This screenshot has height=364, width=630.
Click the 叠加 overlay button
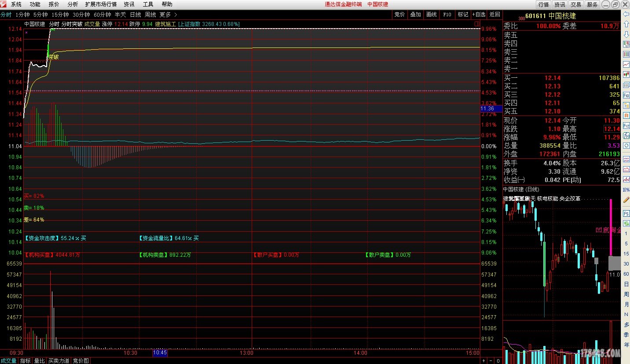(x=415, y=15)
